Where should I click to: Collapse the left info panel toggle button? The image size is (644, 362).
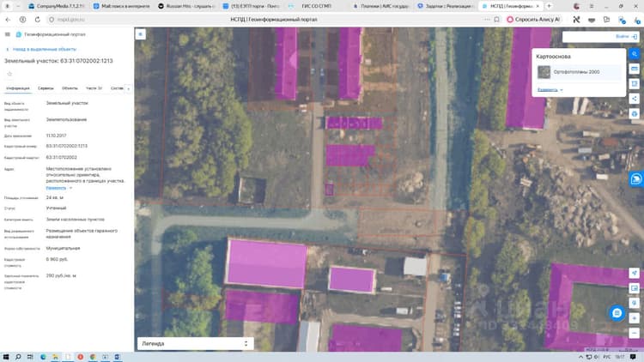pos(141,34)
